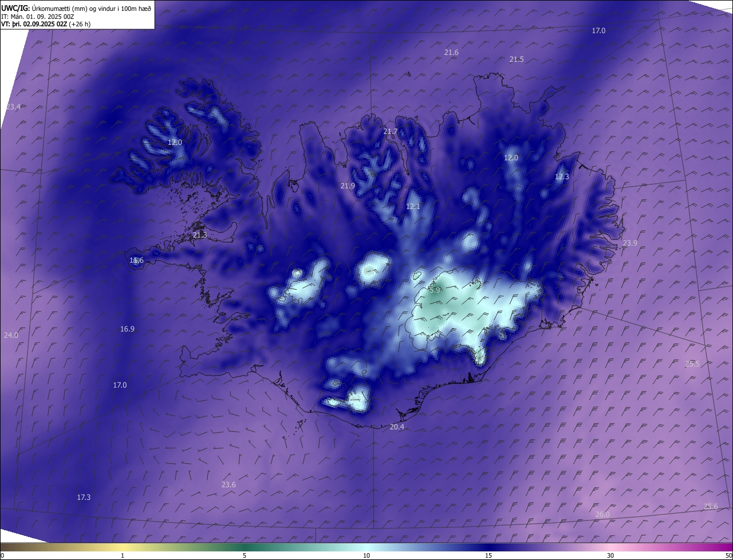Screen dimensions: 733x560
Task: Click the 23.6 value label
Action: click(x=228, y=485)
